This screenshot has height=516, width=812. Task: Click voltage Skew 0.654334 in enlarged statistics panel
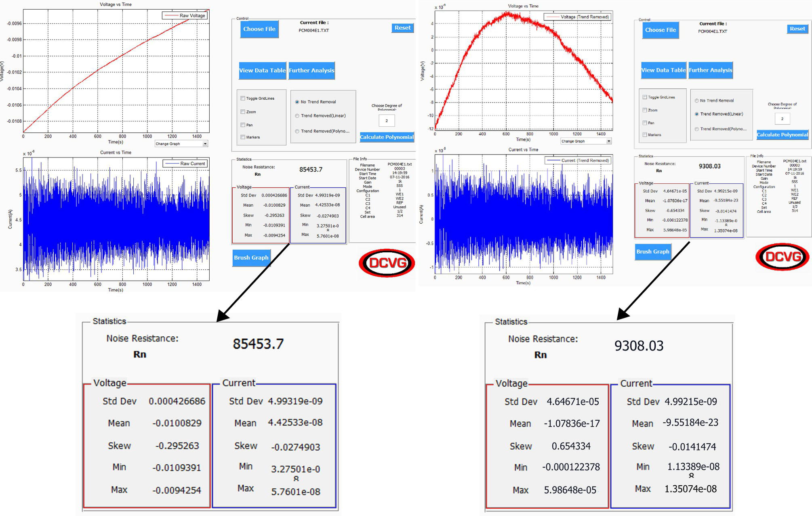click(x=571, y=446)
